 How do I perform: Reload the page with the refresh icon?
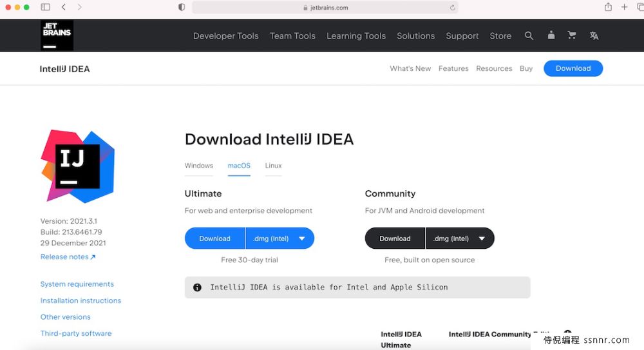click(x=452, y=7)
